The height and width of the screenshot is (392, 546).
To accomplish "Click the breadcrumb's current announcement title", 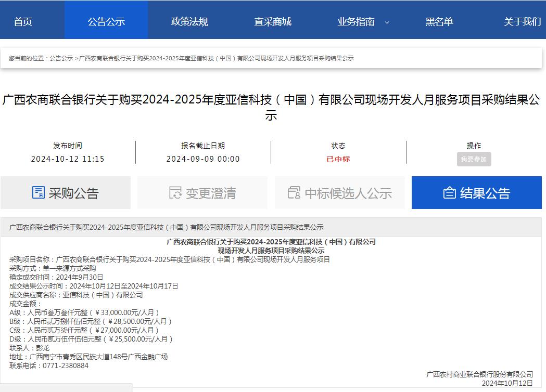I will tap(217, 58).
